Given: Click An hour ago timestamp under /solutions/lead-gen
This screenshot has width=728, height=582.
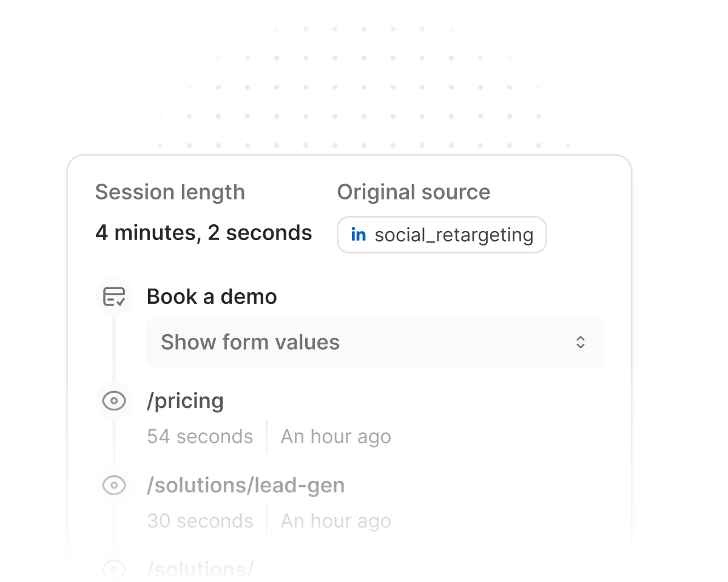Looking at the screenshot, I should click(x=335, y=521).
